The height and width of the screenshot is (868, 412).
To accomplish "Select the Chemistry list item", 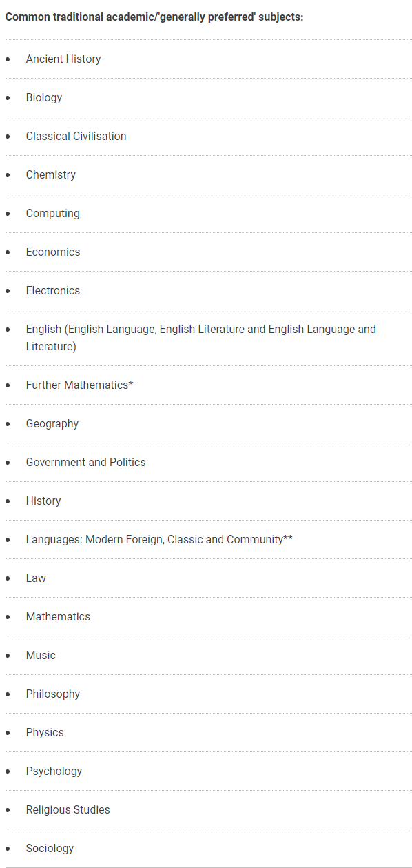I will 51,175.
